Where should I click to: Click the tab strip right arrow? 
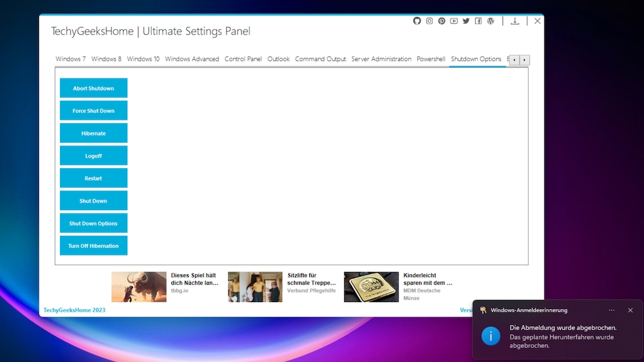coord(525,60)
